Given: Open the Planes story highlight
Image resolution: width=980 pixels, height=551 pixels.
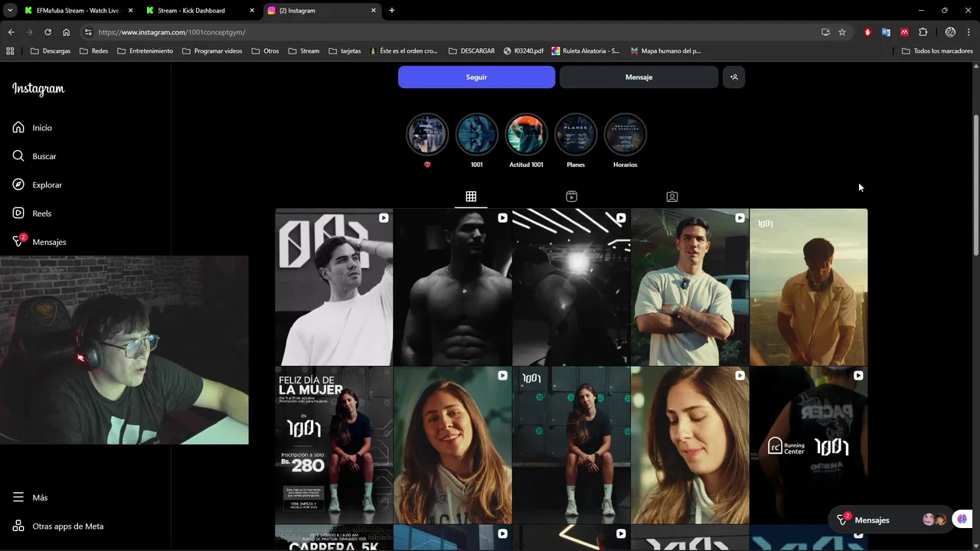Looking at the screenshot, I should point(576,135).
